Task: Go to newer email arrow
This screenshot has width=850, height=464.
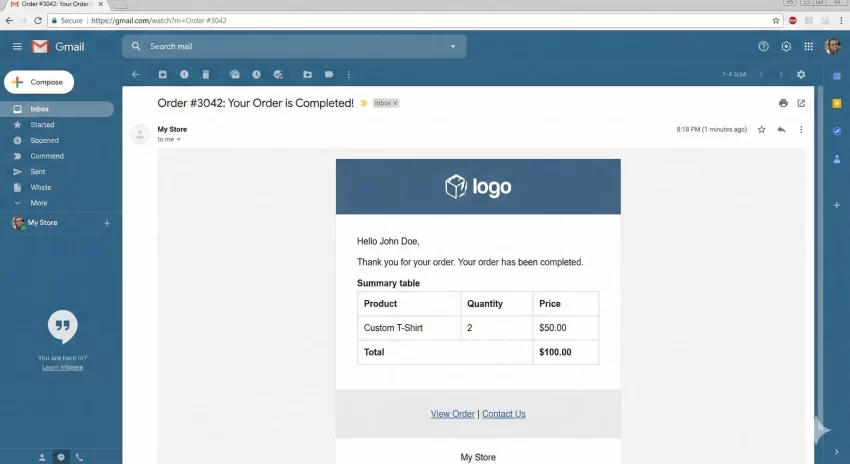Action: [761, 74]
